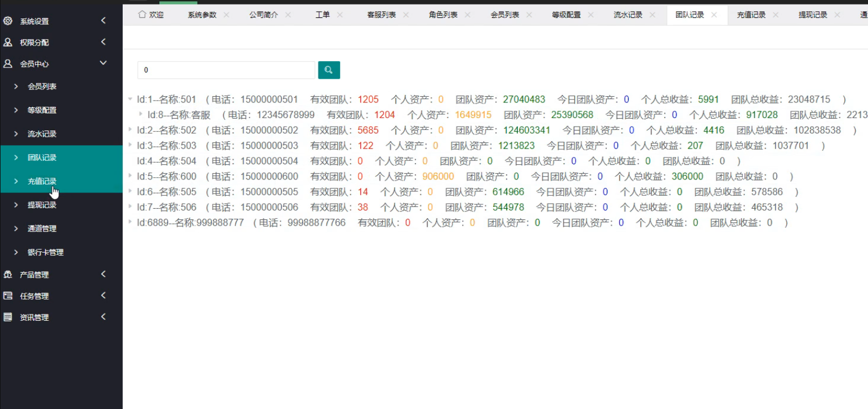Click the 系统设置 gear icon
868x409 pixels.
[8, 21]
